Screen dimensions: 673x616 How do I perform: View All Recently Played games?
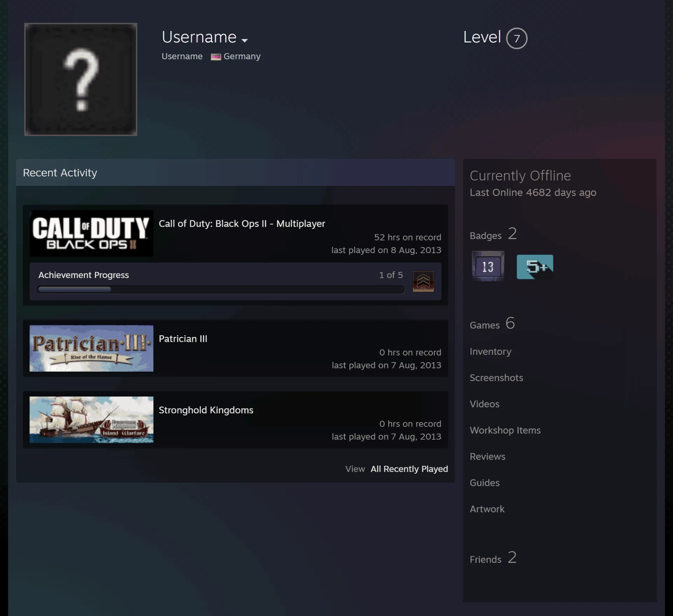pyautogui.click(x=409, y=469)
